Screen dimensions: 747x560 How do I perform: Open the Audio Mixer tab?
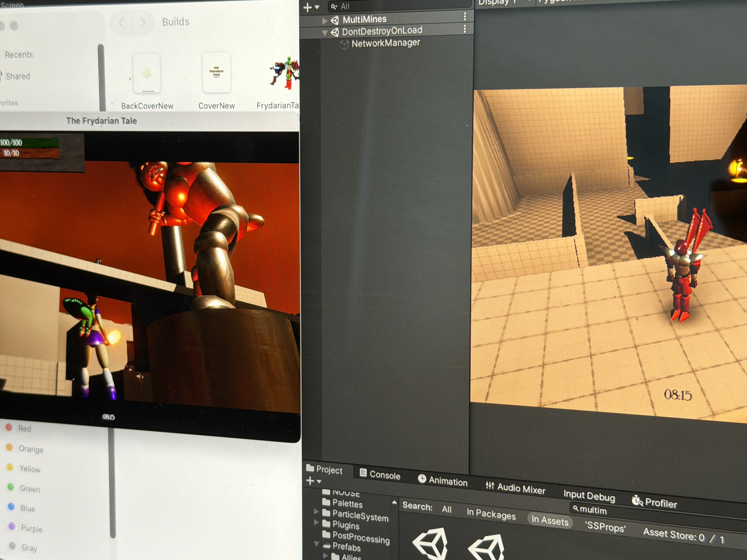(x=515, y=488)
